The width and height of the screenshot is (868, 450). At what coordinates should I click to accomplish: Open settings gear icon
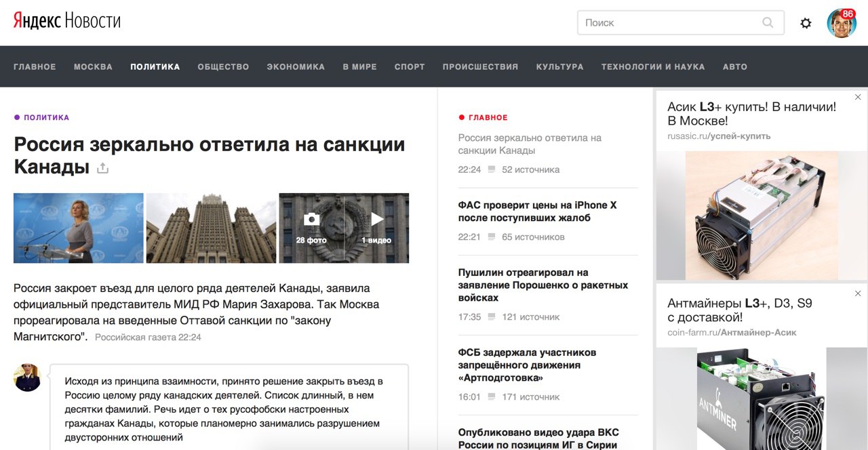806,23
